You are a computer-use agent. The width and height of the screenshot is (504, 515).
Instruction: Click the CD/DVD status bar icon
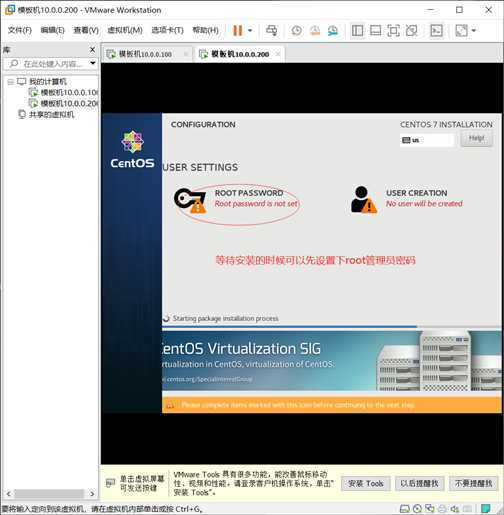[x=417, y=509]
